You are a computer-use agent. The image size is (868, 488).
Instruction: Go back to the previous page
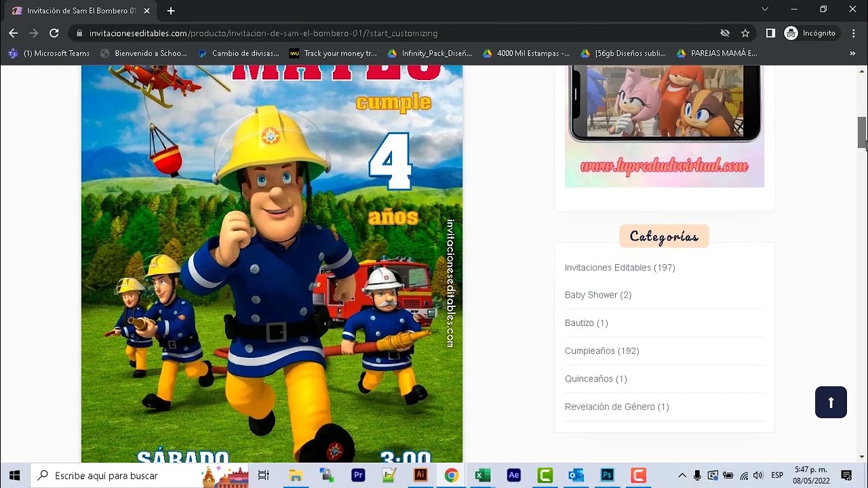point(14,33)
